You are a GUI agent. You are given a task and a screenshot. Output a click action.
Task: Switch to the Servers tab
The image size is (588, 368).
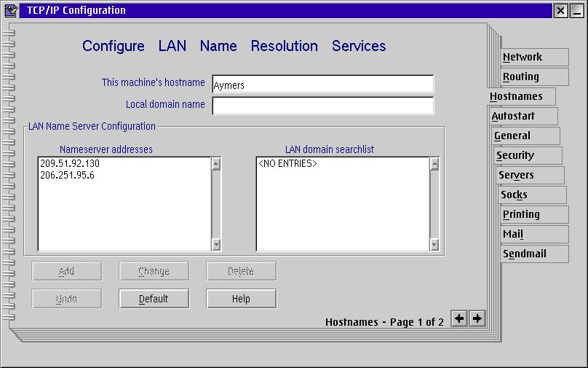point(517,175)
